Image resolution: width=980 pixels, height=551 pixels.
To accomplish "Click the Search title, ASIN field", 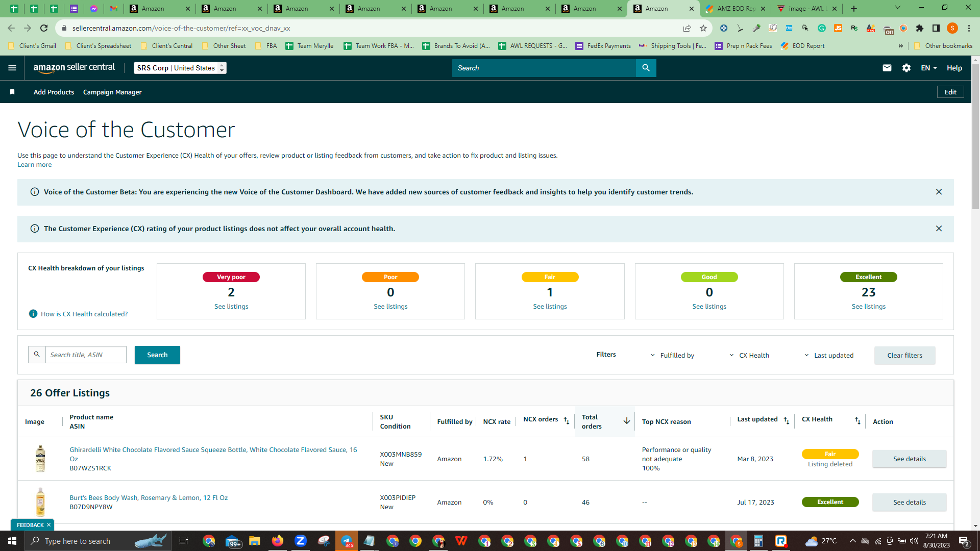I will click(x=86, y=355).
